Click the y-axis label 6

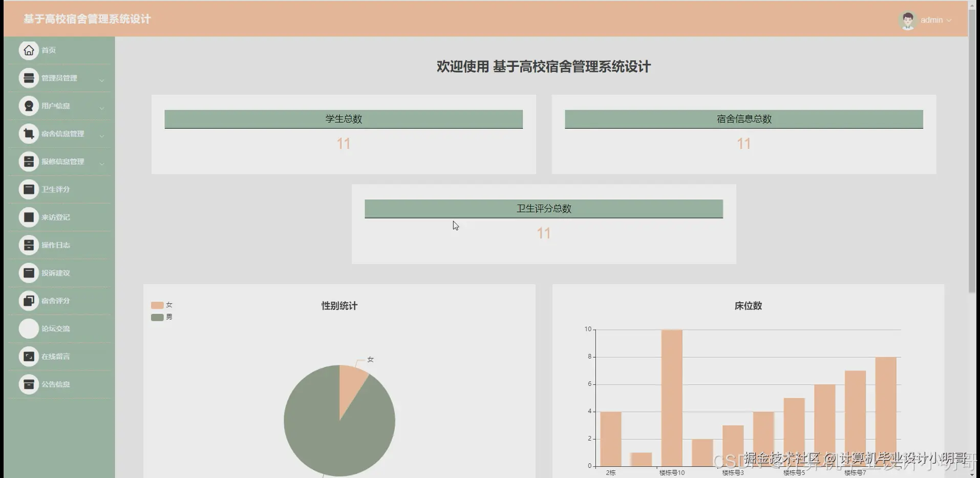[x=589, y=384]
